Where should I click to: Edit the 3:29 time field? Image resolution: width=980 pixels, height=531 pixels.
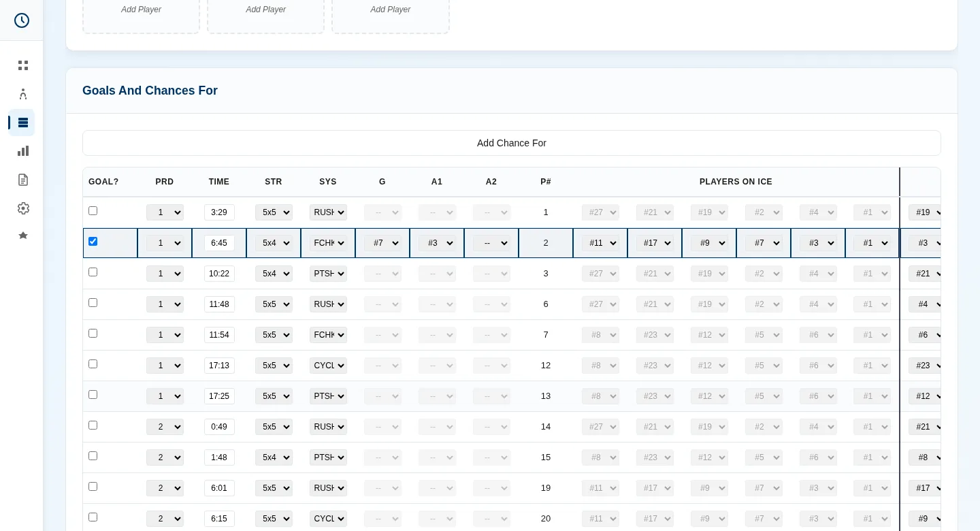point(219,212)
